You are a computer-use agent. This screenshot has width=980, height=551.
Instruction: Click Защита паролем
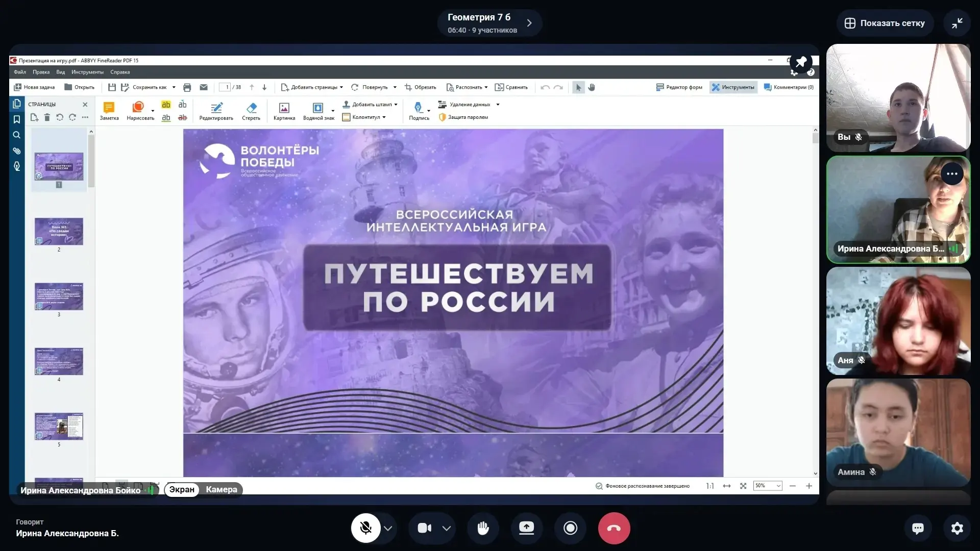(463, 117)
